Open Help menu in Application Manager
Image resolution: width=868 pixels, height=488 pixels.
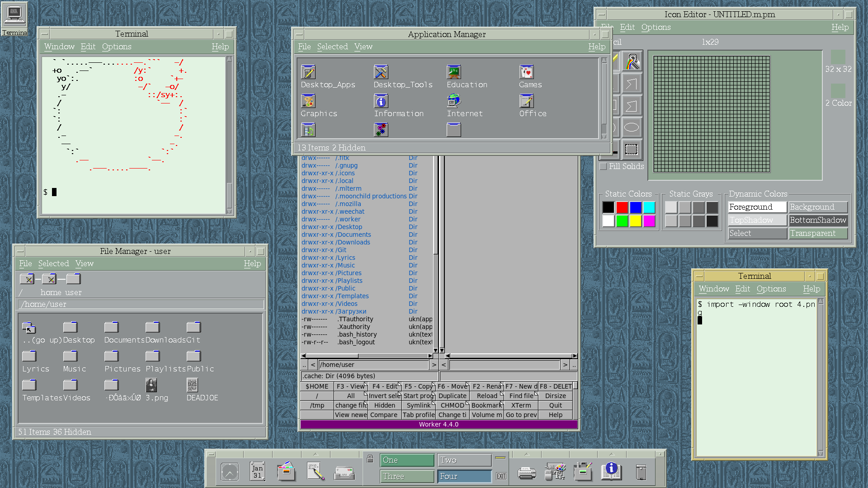point(597,47)
